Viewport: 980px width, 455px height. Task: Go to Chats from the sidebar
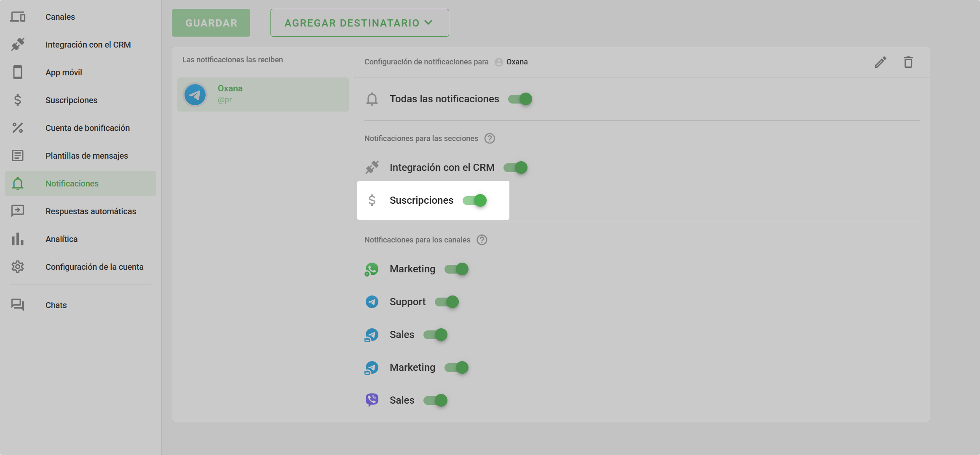(x=80, y=305)
